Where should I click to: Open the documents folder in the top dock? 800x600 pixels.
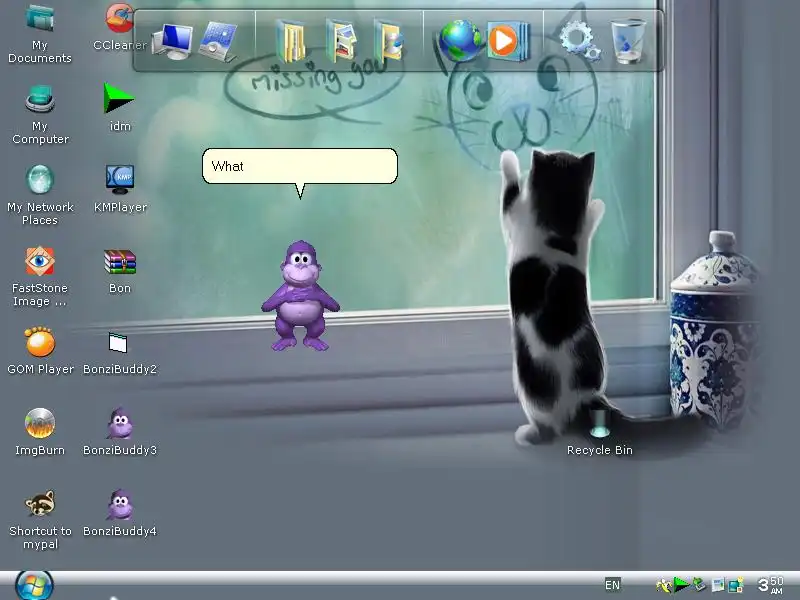[x=292, y=41]
